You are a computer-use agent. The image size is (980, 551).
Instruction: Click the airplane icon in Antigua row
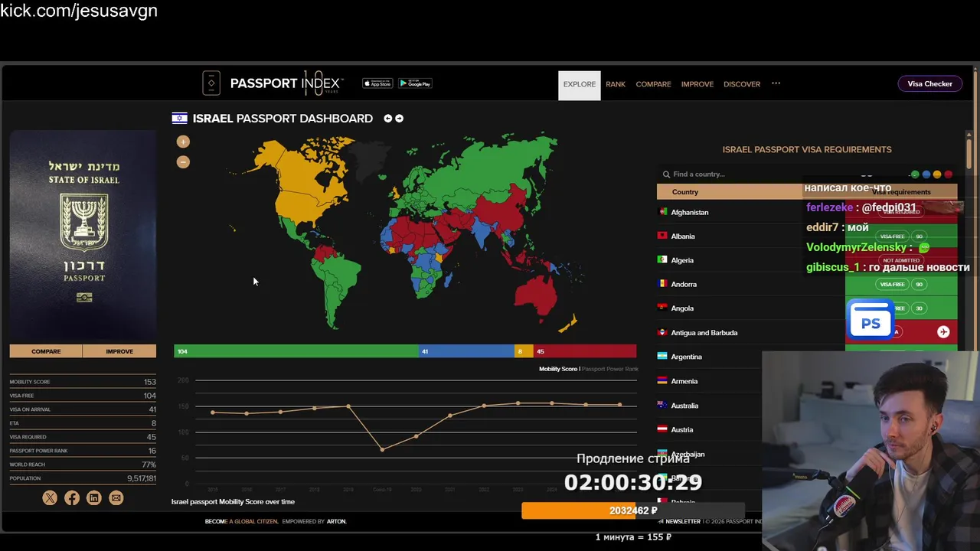pyautogui.click(x=943, y=332)
